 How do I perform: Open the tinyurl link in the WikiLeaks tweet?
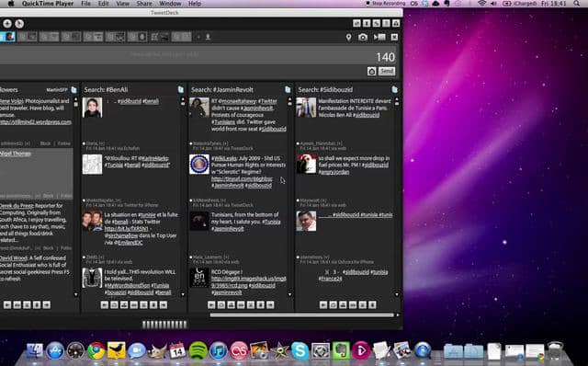coord(242,179)
